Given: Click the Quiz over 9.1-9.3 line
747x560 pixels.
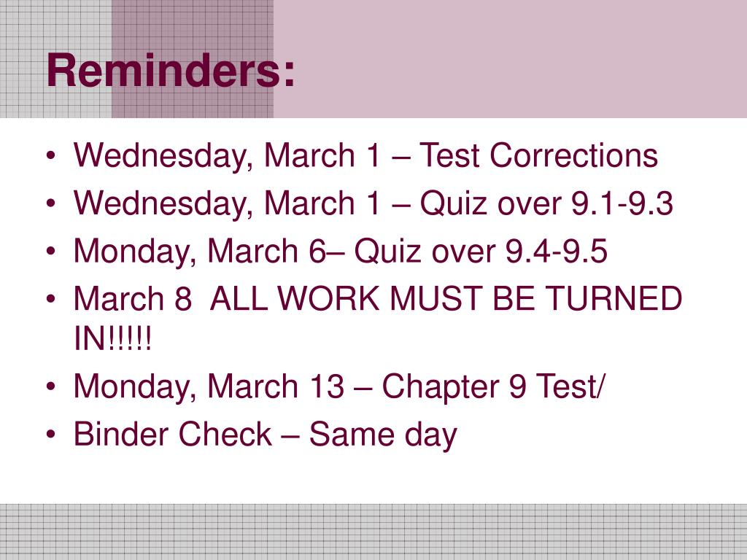Looking at the screenshot, I should click(x=373, y=203).
